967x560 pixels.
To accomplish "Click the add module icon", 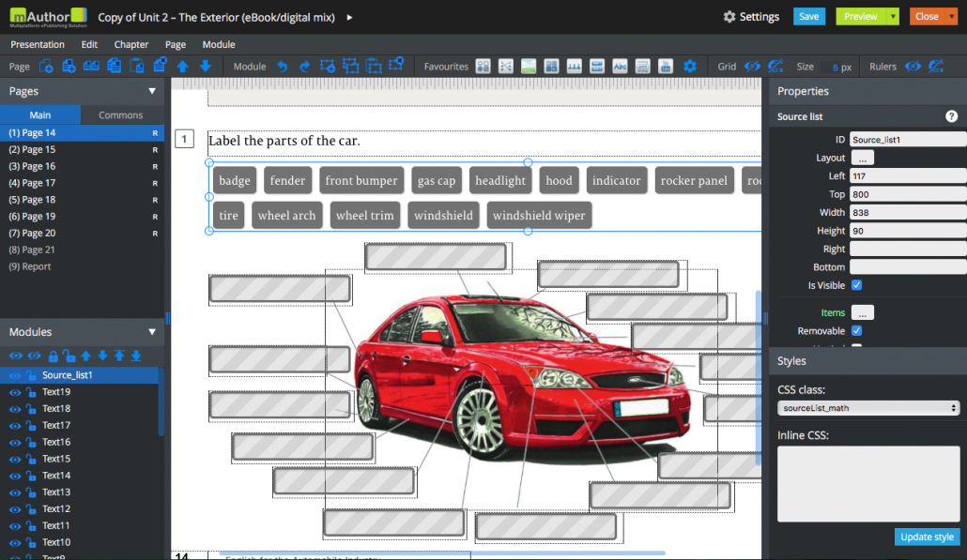I will point(328,66).
